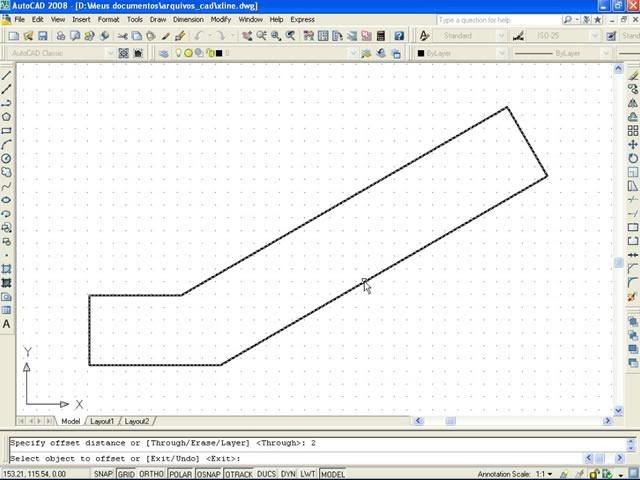Click the Model tab
Image resolution: width=640 pixels, height=480 pixels.
pyautogui.click(x=71, y=421)
